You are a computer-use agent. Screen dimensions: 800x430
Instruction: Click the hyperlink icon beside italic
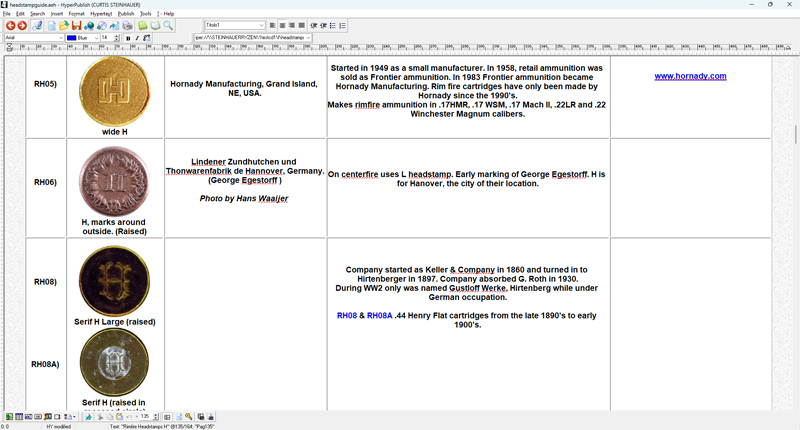coord(146,38)
